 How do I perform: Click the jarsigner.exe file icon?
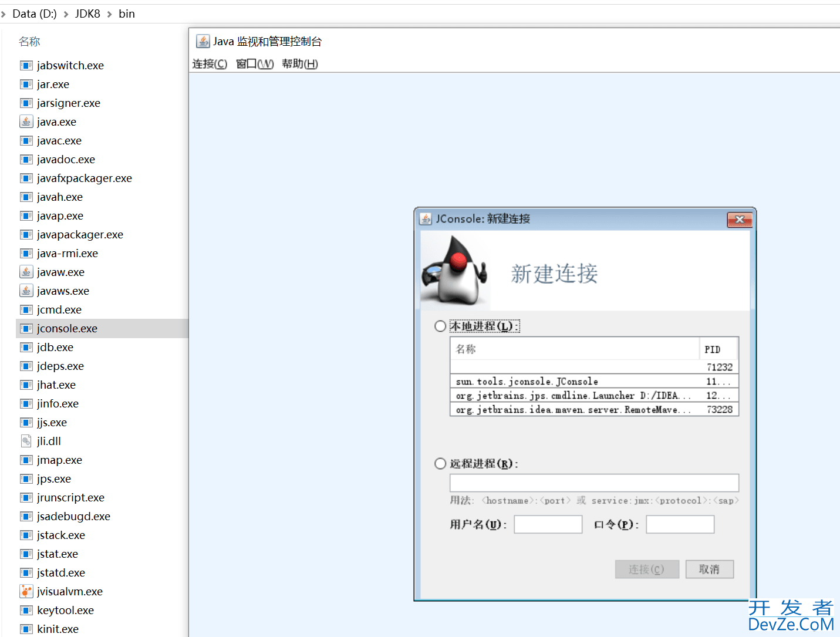point(26,103)
